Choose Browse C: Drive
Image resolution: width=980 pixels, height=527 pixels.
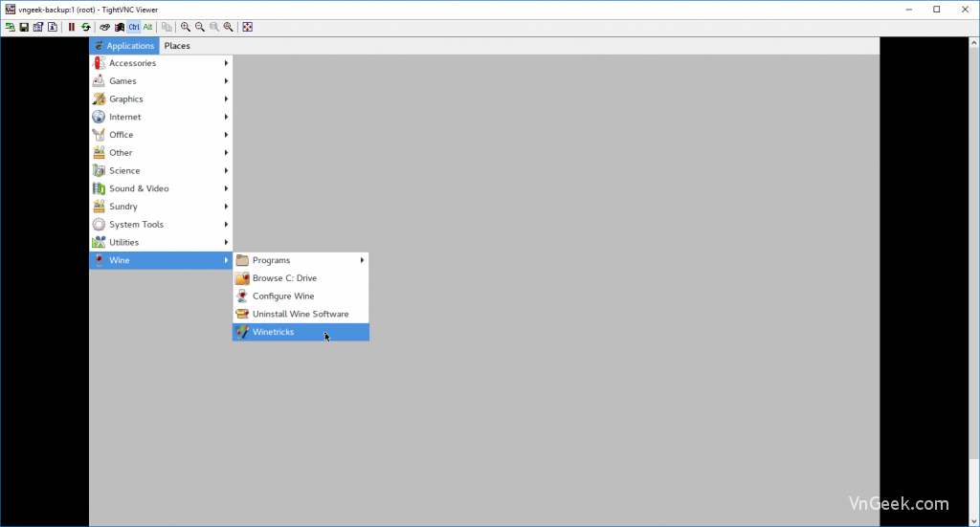click(x=301, y=278)
